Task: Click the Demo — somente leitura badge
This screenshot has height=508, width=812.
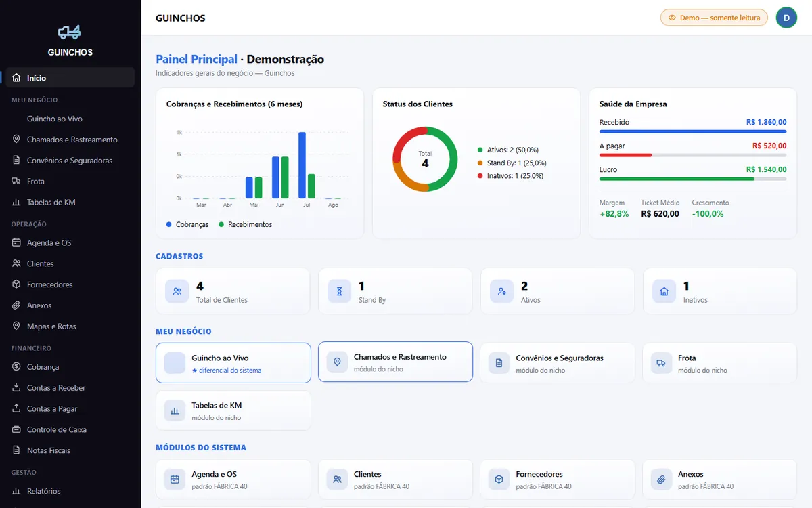Action: (714, 18)
